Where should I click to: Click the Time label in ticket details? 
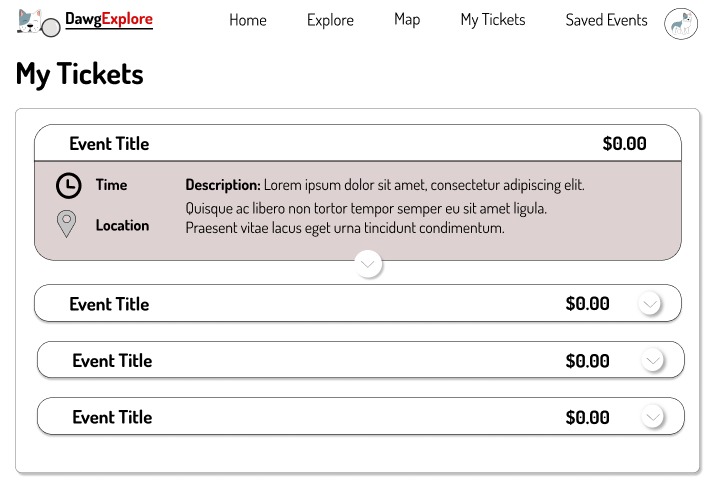coord(111,185)
